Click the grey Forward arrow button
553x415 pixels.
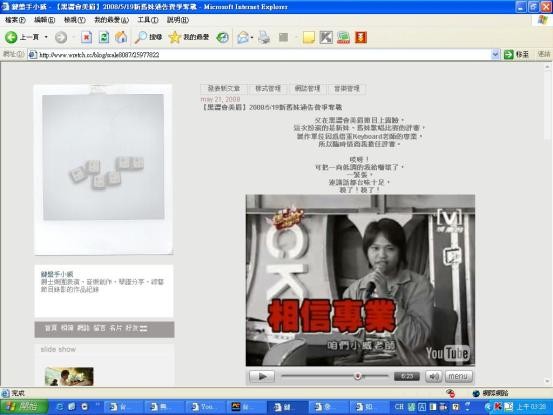(61, 37)
